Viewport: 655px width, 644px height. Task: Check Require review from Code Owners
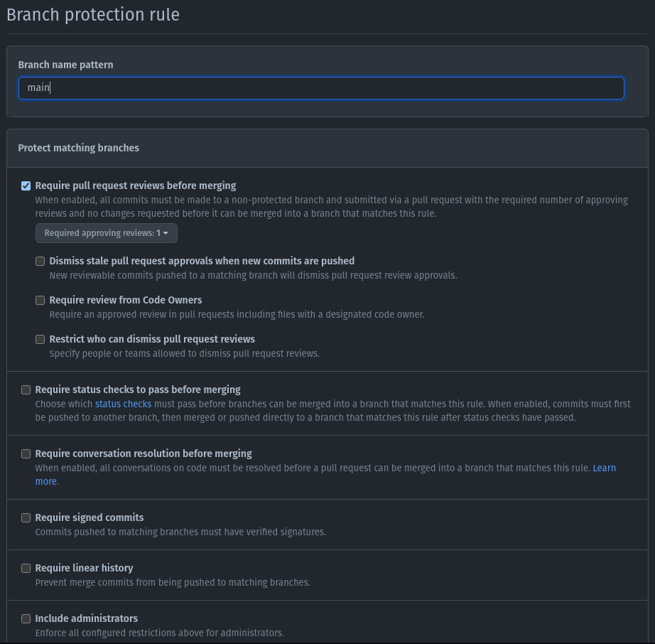coord(40,301)
